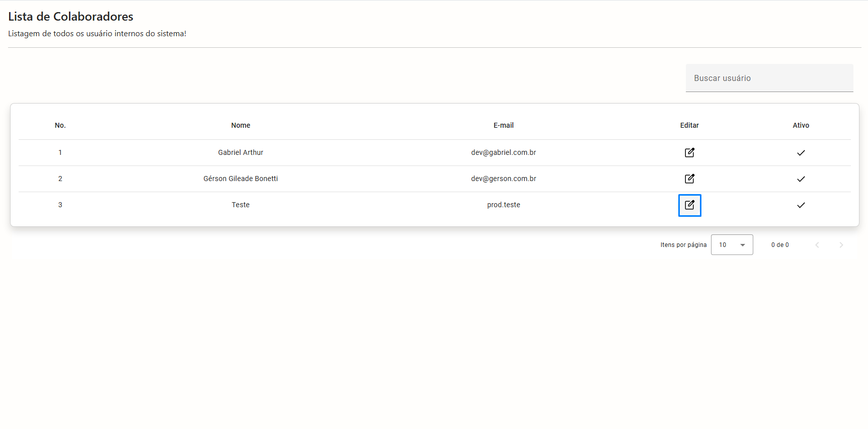Select the Gérson Gileade Bonetti name cell
The width and height of the screenshot is (868, 429).
coord(241,179)
